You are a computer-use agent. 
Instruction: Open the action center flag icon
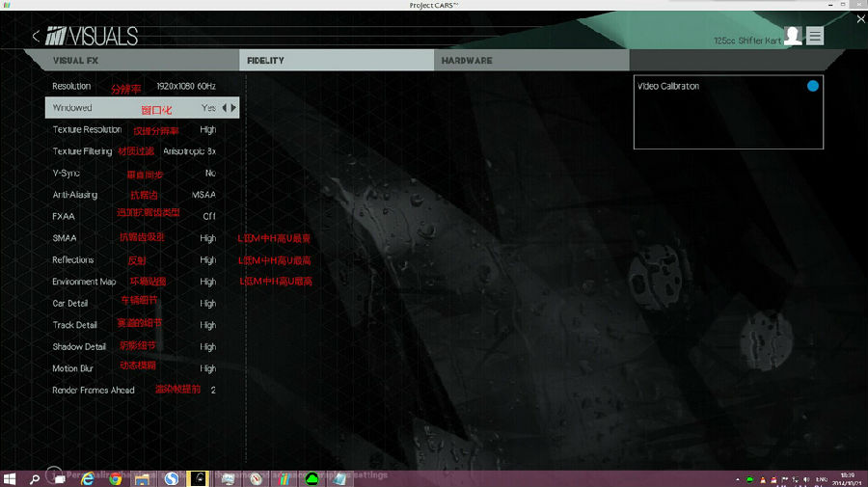click(x=785, y=480)
